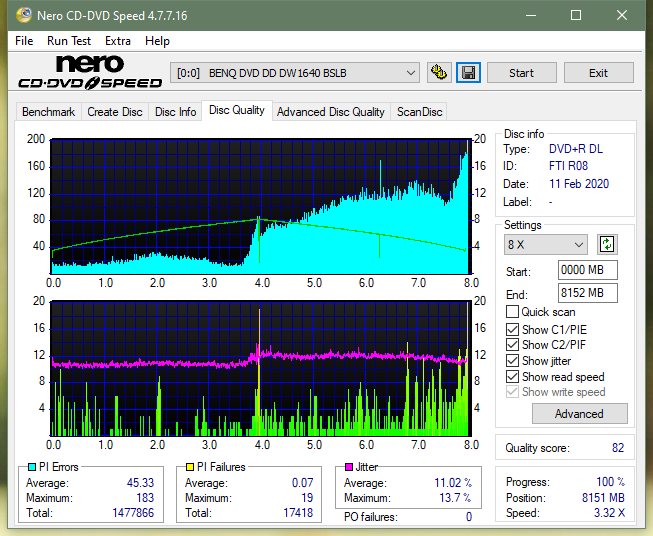653x536 pixels.
Task: Click the Nero app icon in title bar
Action: (x=24, y=15)
